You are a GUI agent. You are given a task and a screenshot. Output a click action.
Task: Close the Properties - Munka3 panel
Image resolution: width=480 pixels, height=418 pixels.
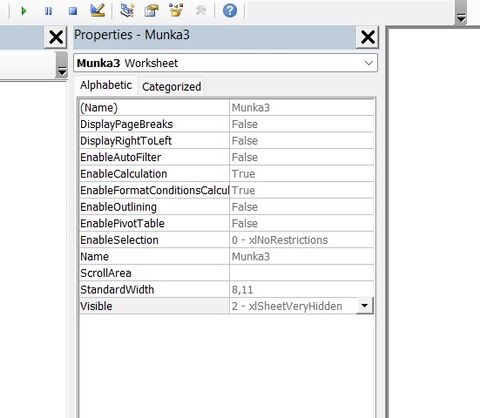coord(368,37)
